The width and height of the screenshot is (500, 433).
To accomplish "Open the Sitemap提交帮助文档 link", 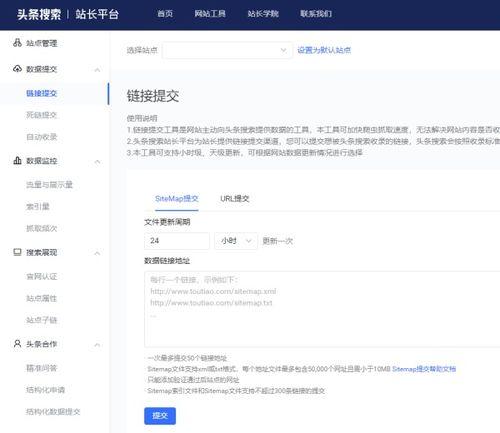I will tap(424, 369).
